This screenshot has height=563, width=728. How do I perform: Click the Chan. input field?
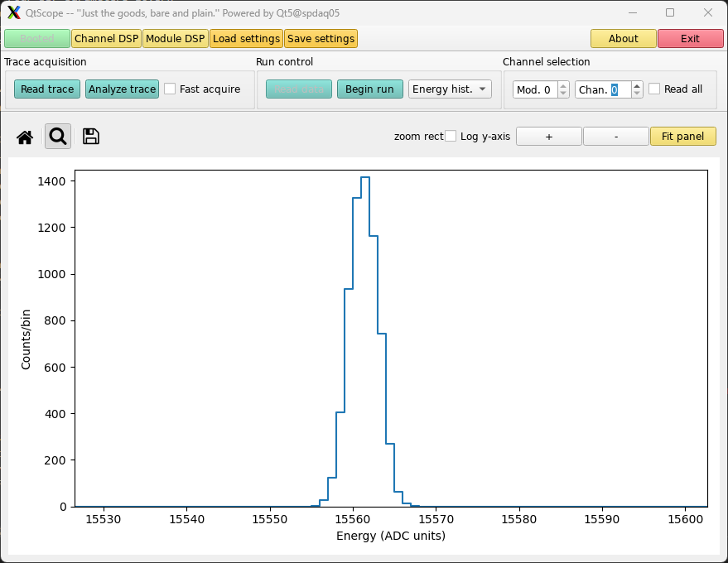[x=603, y=89]
